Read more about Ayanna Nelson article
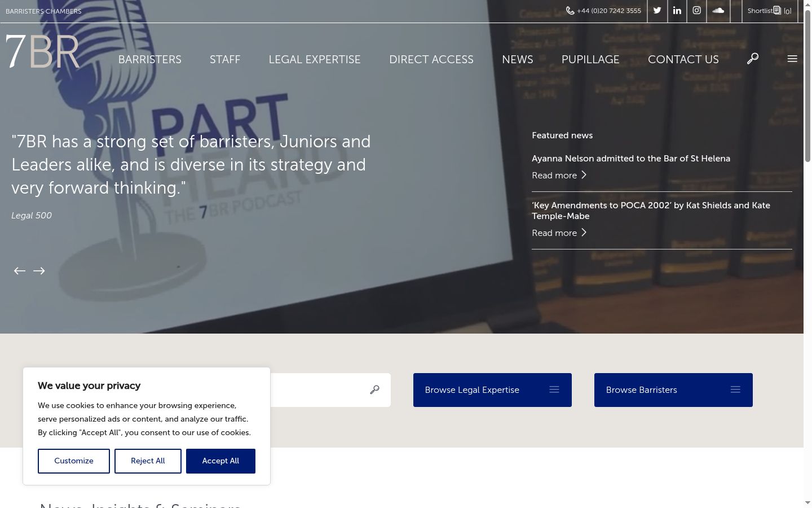The width and height of the screenshot is (812, 508). [559, 176]
